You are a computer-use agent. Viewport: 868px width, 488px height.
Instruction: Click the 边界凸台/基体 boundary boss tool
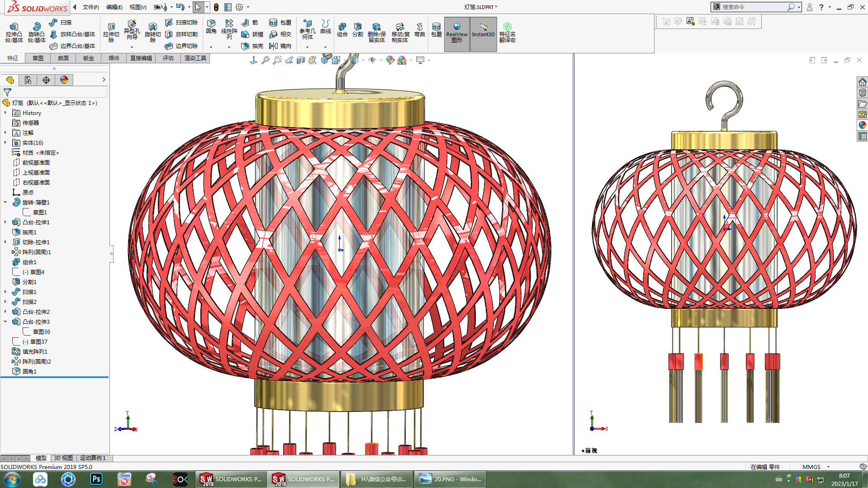72,46
